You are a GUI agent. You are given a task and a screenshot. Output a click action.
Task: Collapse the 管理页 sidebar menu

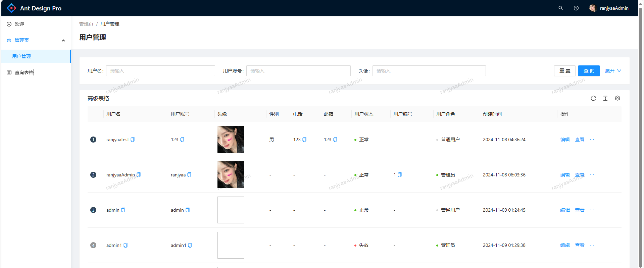coord(63,40)
